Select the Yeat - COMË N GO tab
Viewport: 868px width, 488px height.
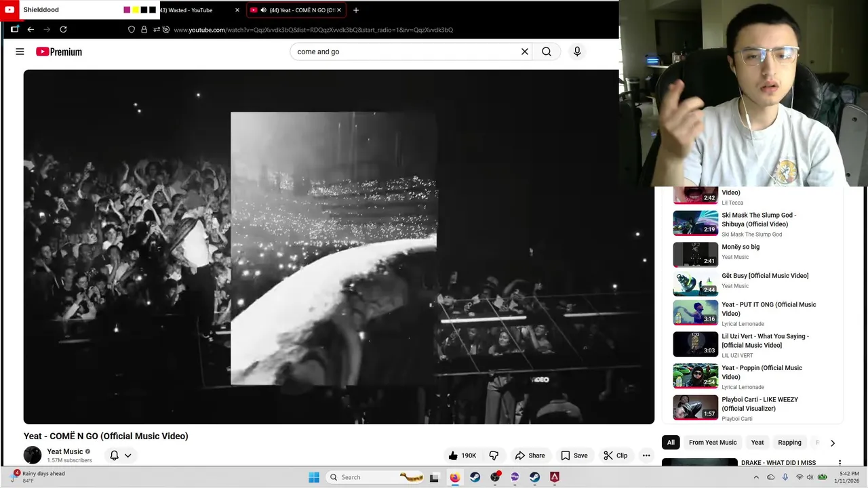coord(296,10)
